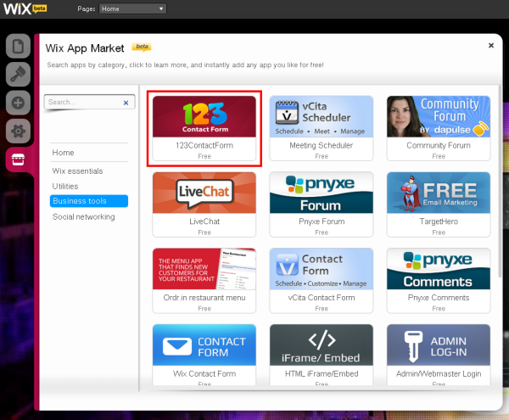Image resolution: width=509 pixels, height=420 pixels.
Task: Open the Admin Log-In key thumbnail
Action: pos(439,345)
